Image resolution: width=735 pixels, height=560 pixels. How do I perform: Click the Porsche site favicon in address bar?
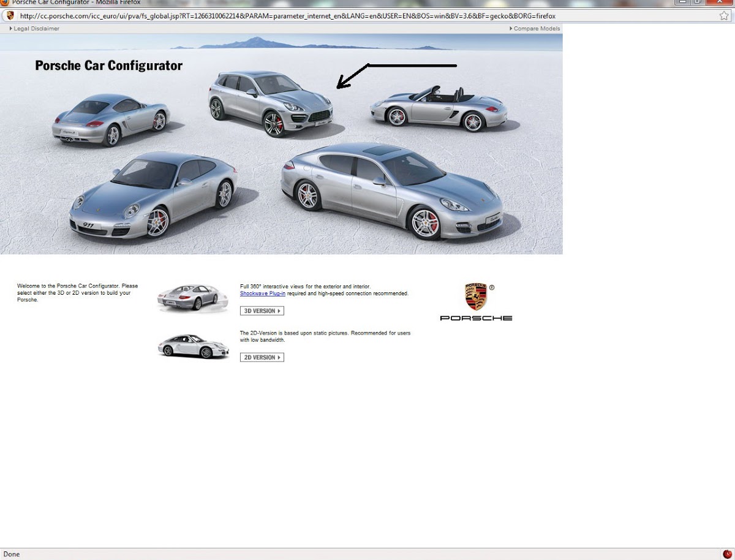tap(10, 16)
